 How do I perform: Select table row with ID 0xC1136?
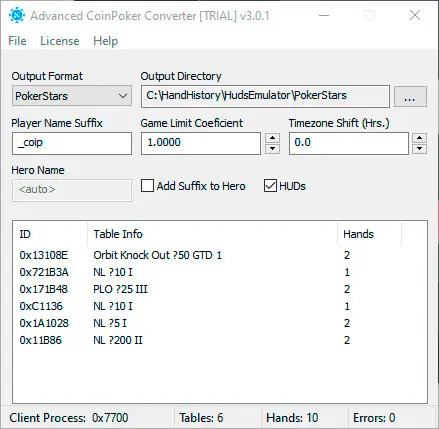click(220, 306)
